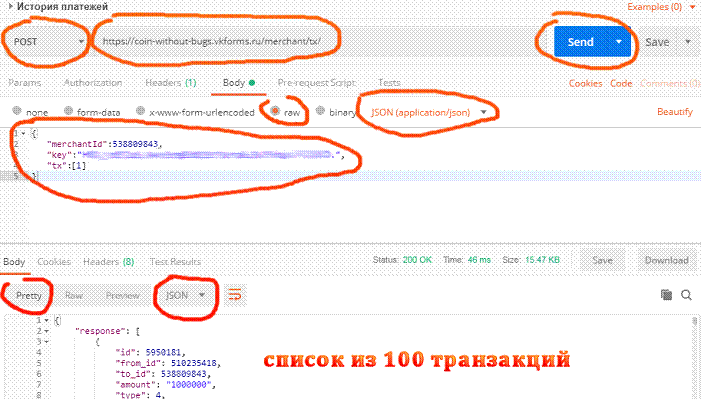Open the response JSON format dropdown

185,295
